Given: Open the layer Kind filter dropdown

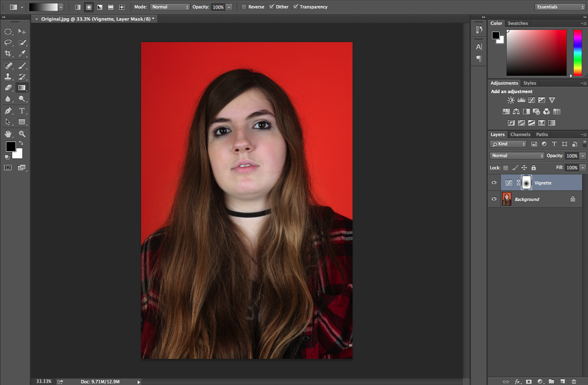Looking at the screenshot, I should tap(508, 144).
